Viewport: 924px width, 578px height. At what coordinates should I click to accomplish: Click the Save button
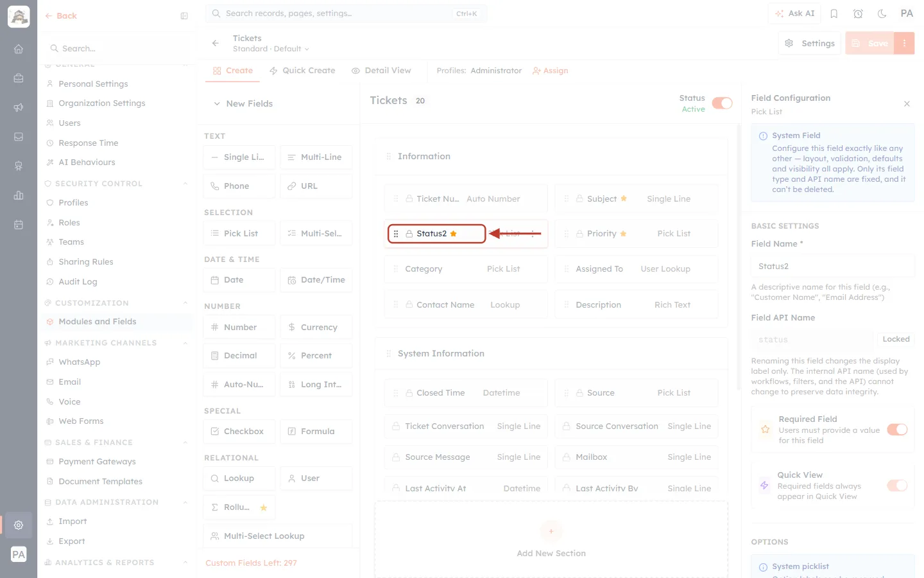click(870, 43)
